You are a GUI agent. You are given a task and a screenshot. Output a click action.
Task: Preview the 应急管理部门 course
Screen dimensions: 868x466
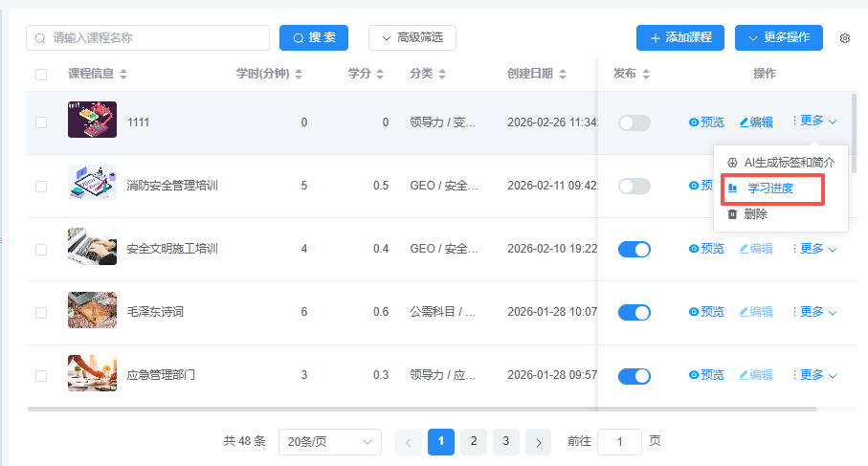[x=706, y=375]
